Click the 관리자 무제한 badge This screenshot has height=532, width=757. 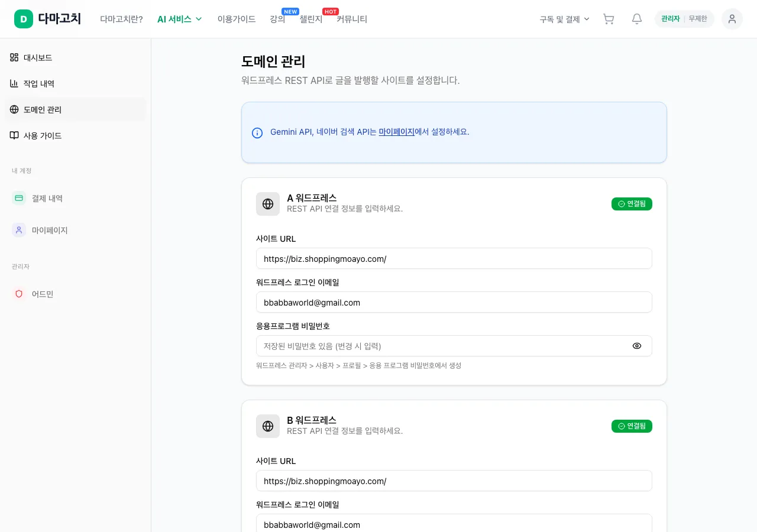pyautogui.click(x=684, y=19)
